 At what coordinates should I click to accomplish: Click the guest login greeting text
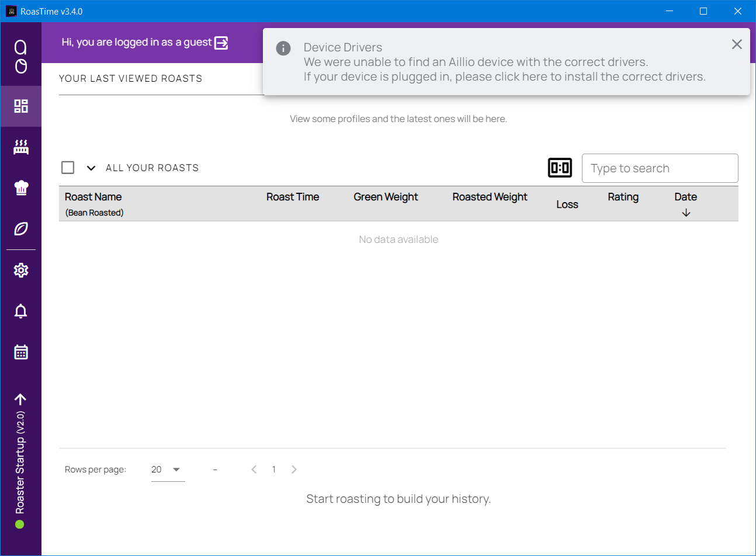pos(137,42)
